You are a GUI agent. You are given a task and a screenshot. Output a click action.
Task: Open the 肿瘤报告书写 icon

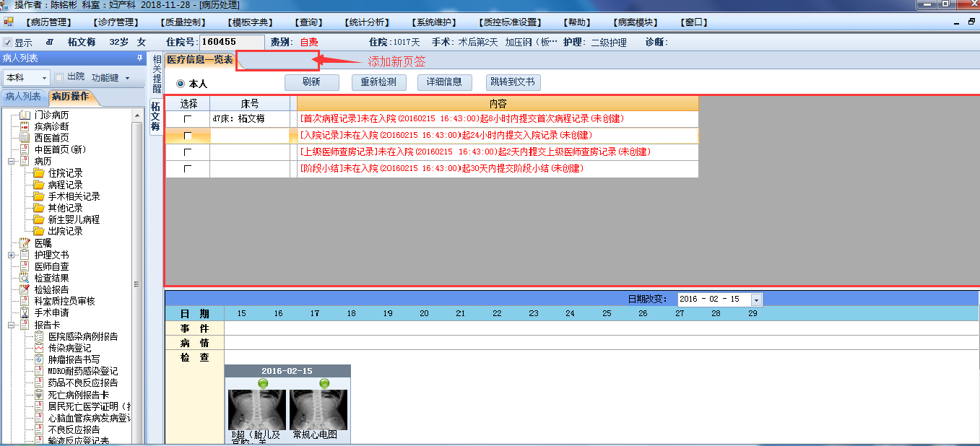[39, 359]
